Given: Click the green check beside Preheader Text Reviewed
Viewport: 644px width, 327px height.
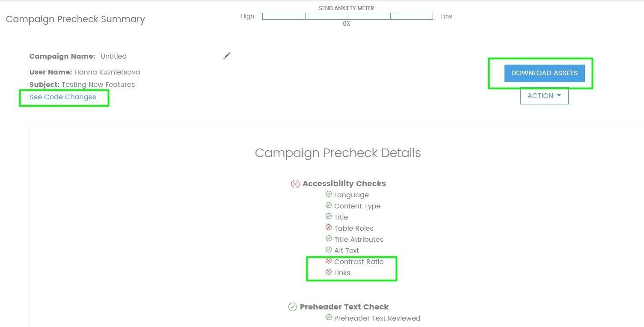Looking at the screenshot, I should pyautogui.click(x=329, y=318).
